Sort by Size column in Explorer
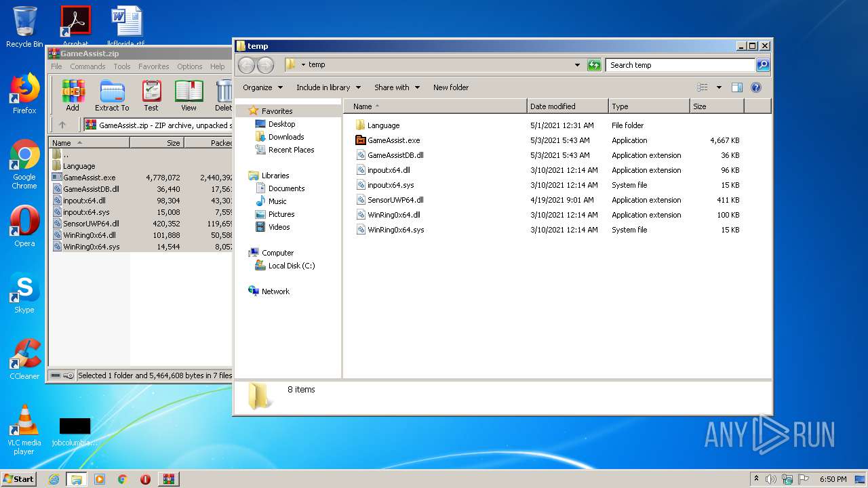 tap(717, 106)
